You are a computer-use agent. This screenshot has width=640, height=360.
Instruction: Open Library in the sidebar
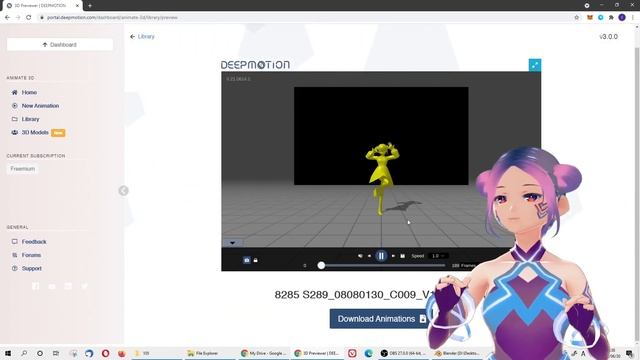click(31, 119)
